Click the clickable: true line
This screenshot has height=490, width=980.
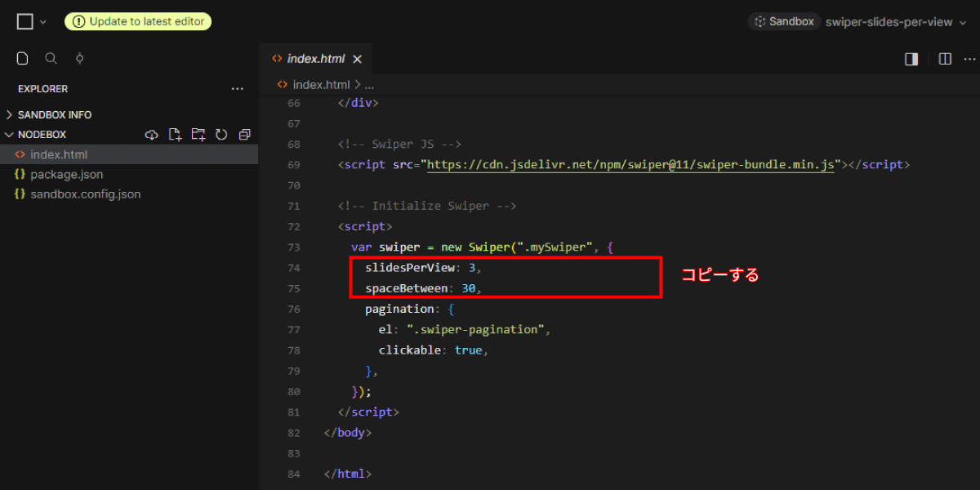[x=433, y=350]
